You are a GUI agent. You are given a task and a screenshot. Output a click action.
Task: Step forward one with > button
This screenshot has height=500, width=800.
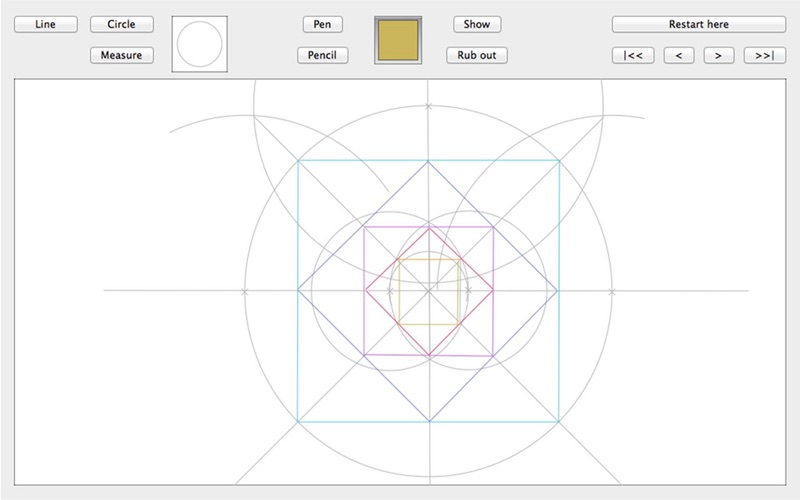pyautogui.click(x=718, y=55)
